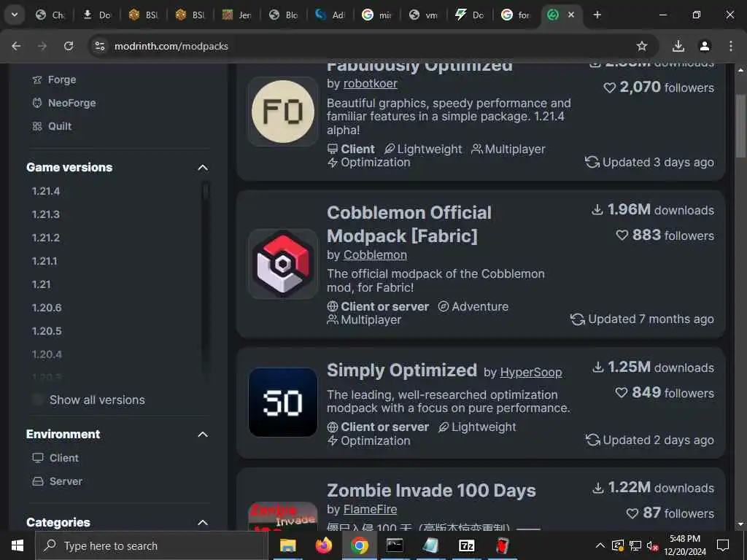Filter by game version 1.20.6
The height and width of the screenshot is (560, 747).
pyautogui.click(x=47, y=308)
